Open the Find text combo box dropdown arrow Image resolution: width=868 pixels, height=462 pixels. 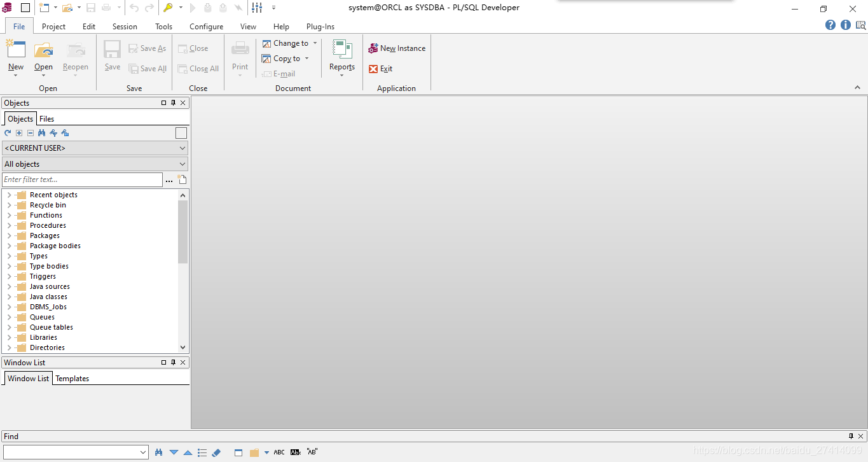143,452
